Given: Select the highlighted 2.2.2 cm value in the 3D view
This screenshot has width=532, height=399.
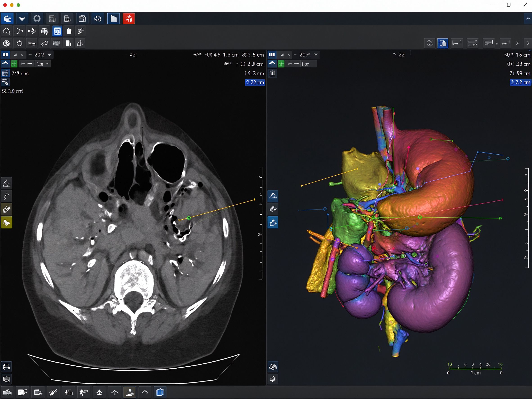Looking at the screenshot, I should point(520,83).
